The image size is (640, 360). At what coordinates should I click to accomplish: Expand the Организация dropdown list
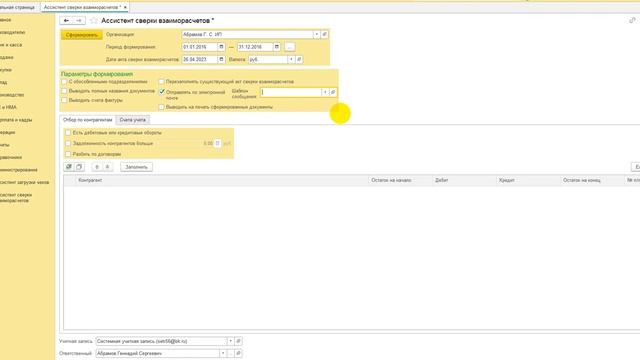316,35
